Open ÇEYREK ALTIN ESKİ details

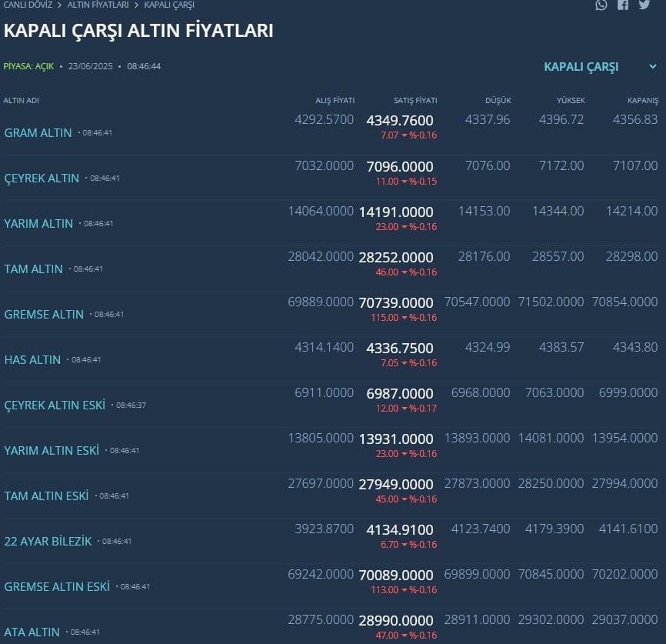tap(55, 405)
